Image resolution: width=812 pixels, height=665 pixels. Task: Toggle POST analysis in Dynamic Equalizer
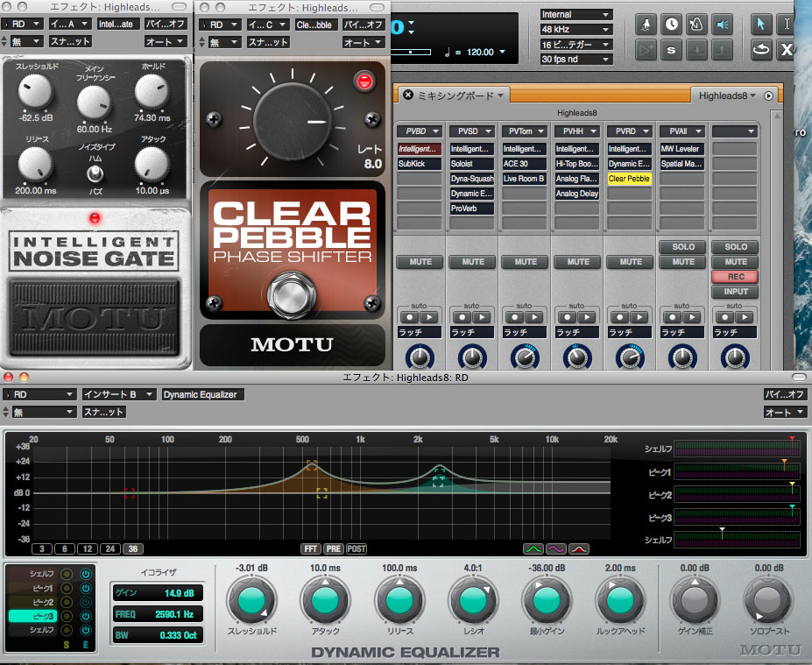pos(356,549)
